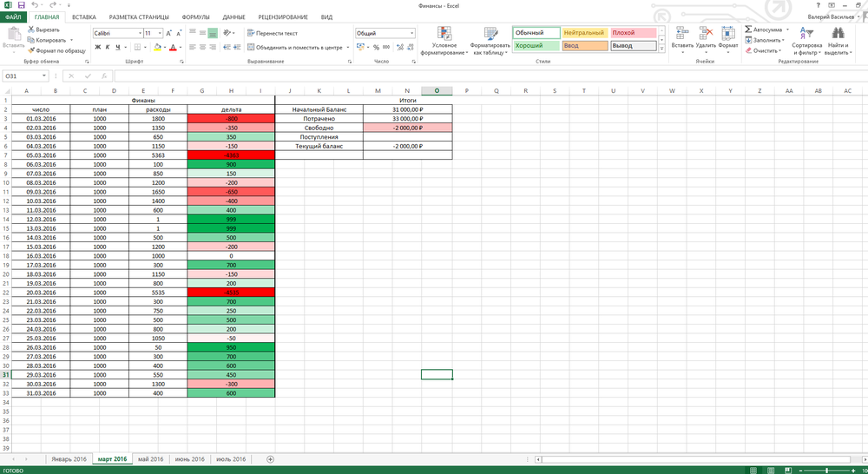
Task: Click the add new sheet plus button
Action: click(x=271, y=458)
